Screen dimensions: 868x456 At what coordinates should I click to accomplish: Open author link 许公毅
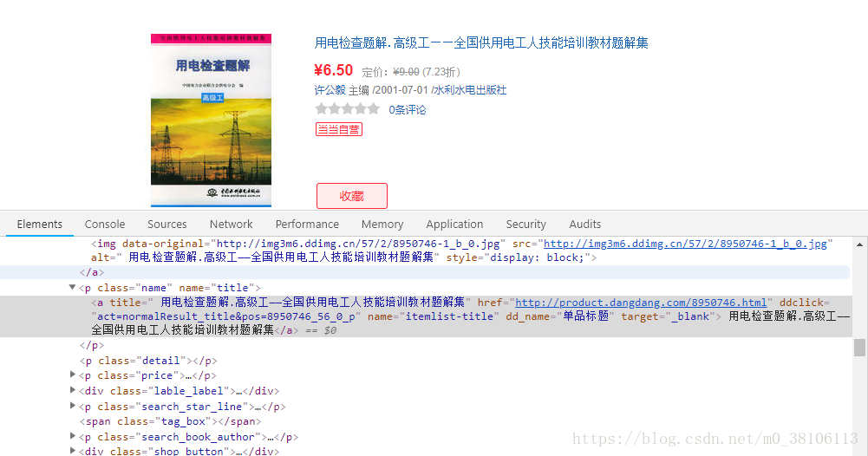(330, 90)
